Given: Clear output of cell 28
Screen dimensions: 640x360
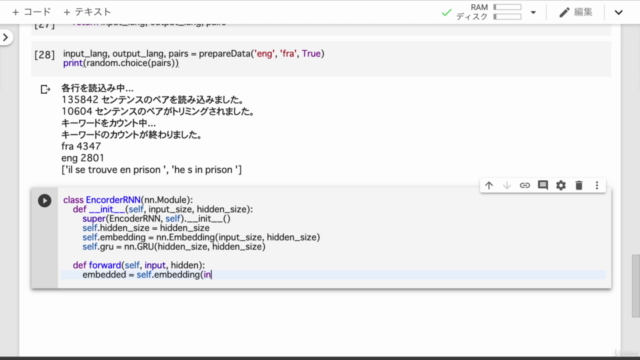Looking at the screenshot, I should coord(45,89).
